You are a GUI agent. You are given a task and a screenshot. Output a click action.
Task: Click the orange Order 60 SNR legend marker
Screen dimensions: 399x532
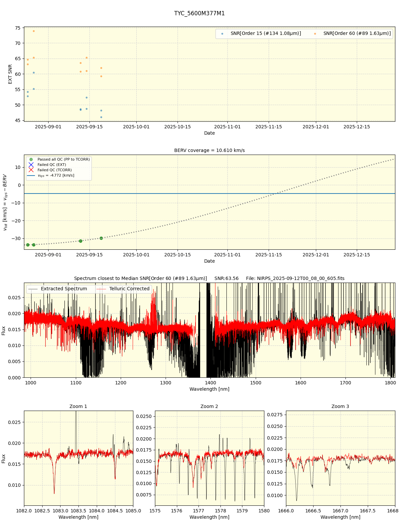(x=315, y=34)
